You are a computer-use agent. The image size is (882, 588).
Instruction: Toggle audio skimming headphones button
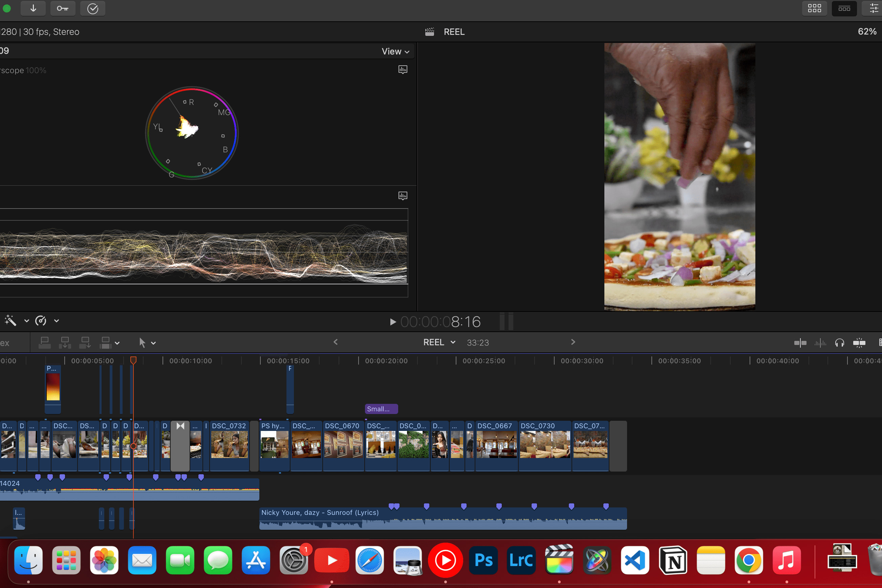coord(839,342)
